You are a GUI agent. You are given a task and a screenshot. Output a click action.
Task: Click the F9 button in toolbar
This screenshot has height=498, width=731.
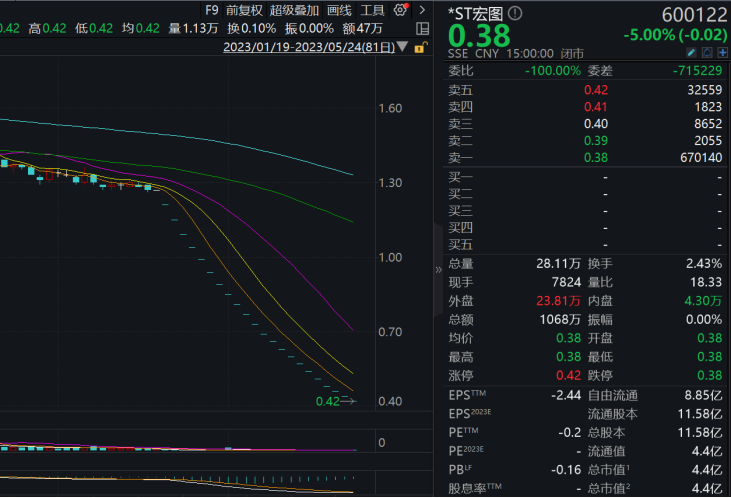211,10
